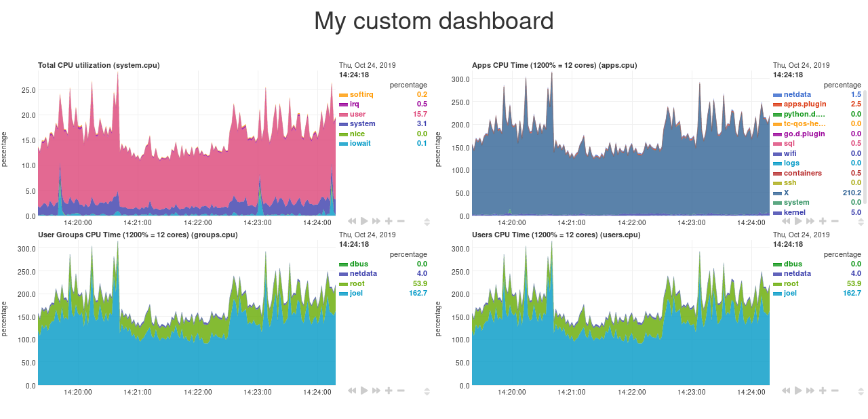The image size is (868, 419).
Task: Toggle softirq dimension in system.cpu legend
Action: tap(361, 94)
